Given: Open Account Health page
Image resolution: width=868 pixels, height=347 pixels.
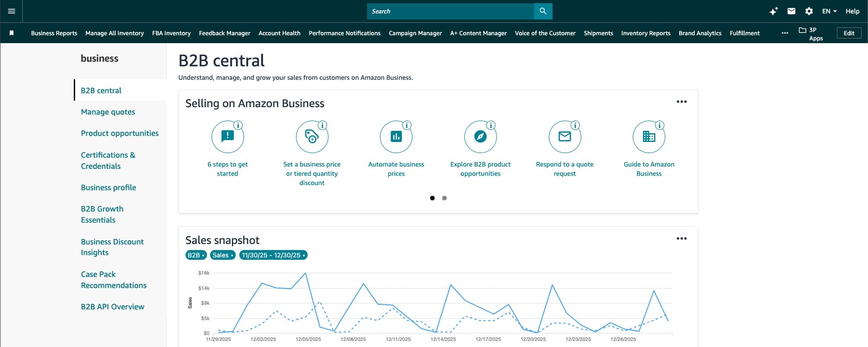Looking at the screenshot, I should tap(279, 33).
